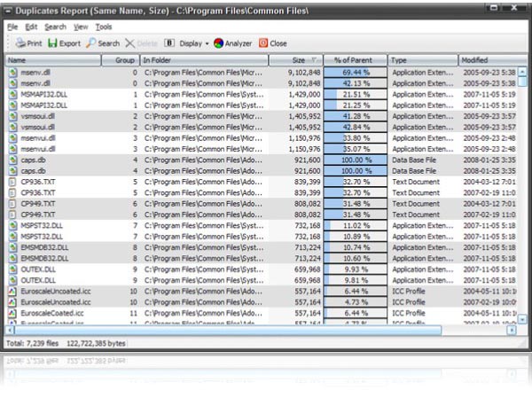The width and height of the screenshot is (532, 398).
Task: Open the Tools menu
Action: pyautogui.click(x=104, y=27)
